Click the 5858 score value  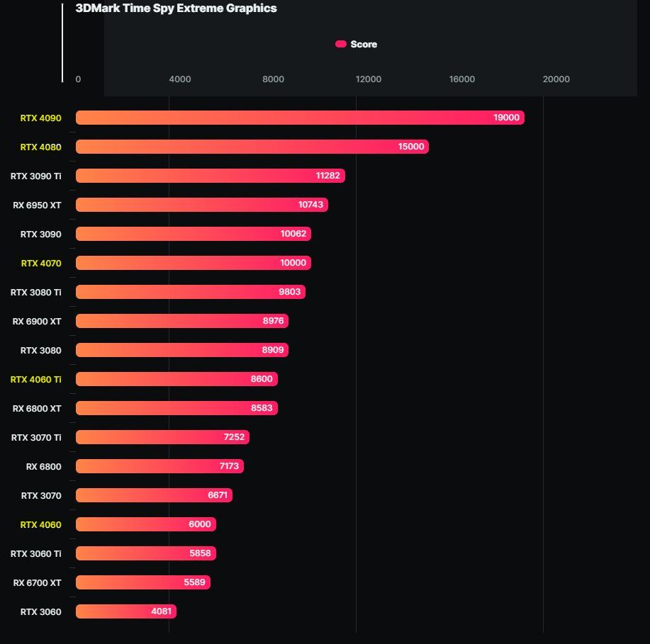click(200, 553)
